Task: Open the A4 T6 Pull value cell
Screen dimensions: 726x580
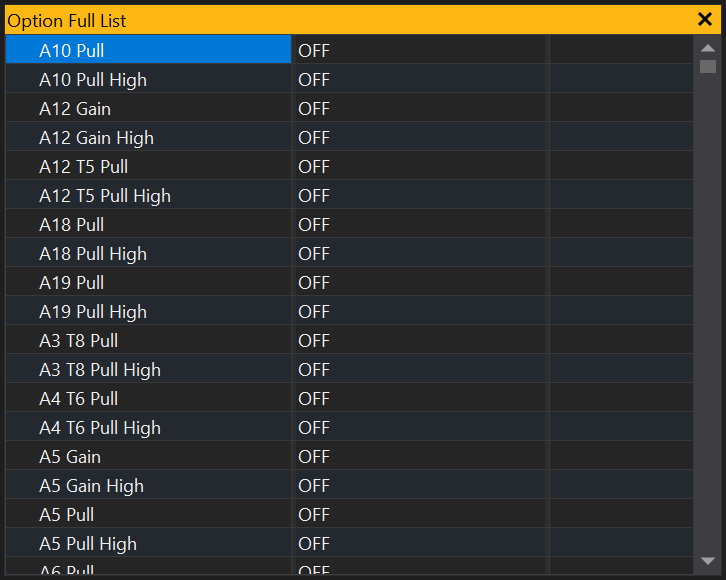Action: click(x=314, y=398)
